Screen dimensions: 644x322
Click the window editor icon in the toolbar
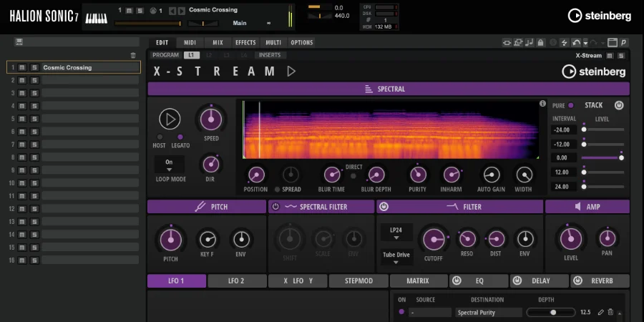pos(613,42)
